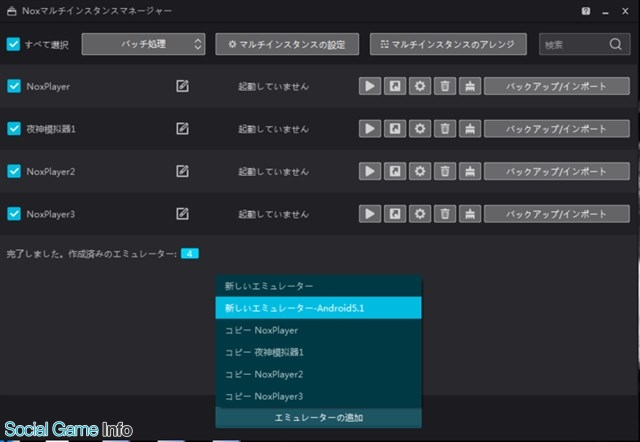Open the help icon in title bar
The width and height of the screenshot is (640, 442).
586,11
